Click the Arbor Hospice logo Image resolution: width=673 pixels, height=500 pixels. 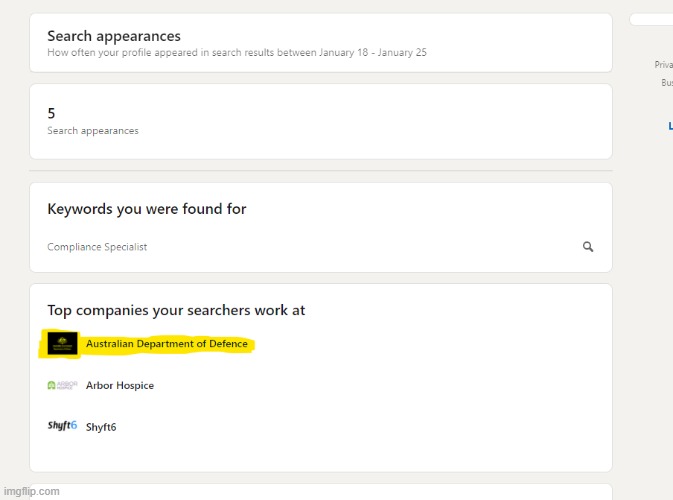(x=62, y=385)
